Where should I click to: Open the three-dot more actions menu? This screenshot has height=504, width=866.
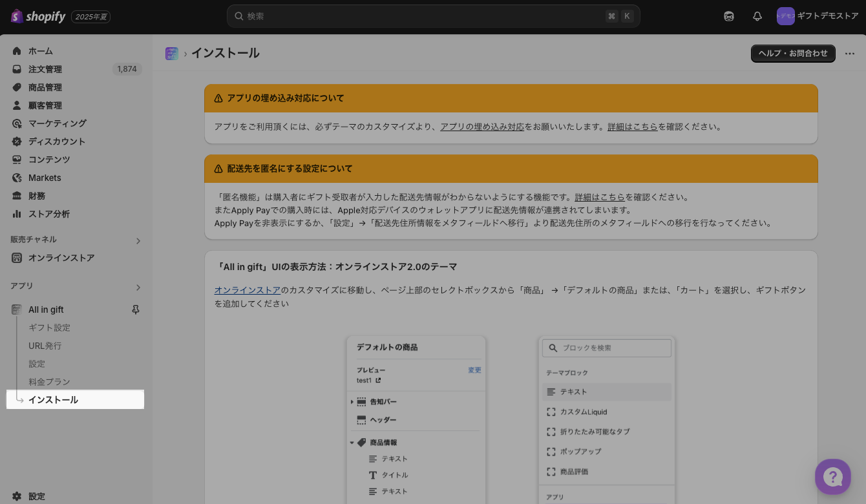850,54
